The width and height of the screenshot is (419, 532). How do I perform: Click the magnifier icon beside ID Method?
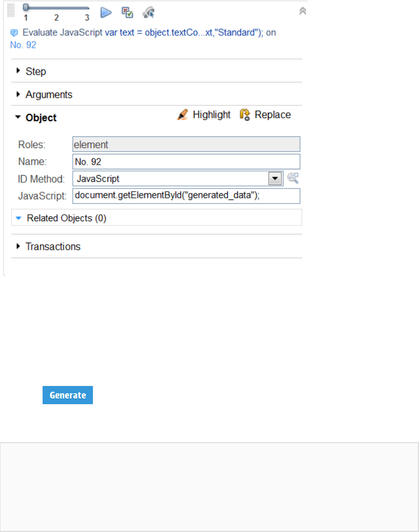[x=293, y=179]
